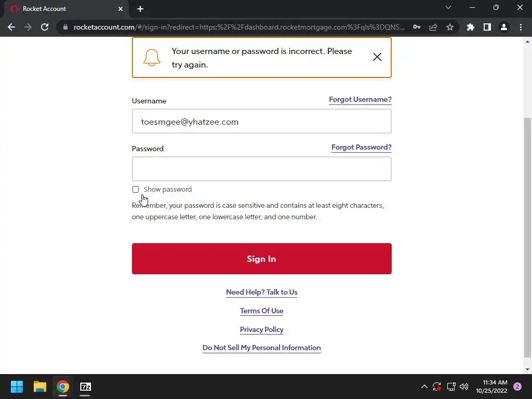The image size is (532, 399).
Task: Enable the Show password checkbox
Action: click(x=136, y=189)
